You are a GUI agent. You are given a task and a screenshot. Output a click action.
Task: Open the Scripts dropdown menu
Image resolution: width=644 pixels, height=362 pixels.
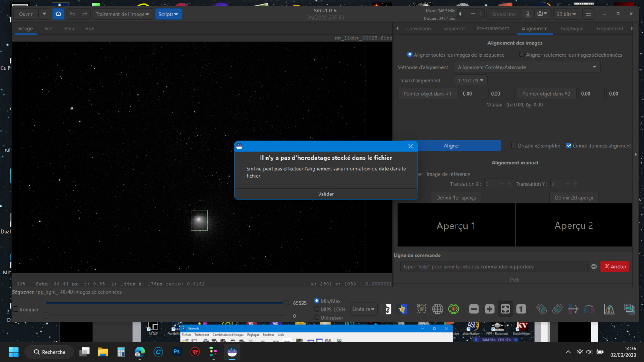point(168,14)
